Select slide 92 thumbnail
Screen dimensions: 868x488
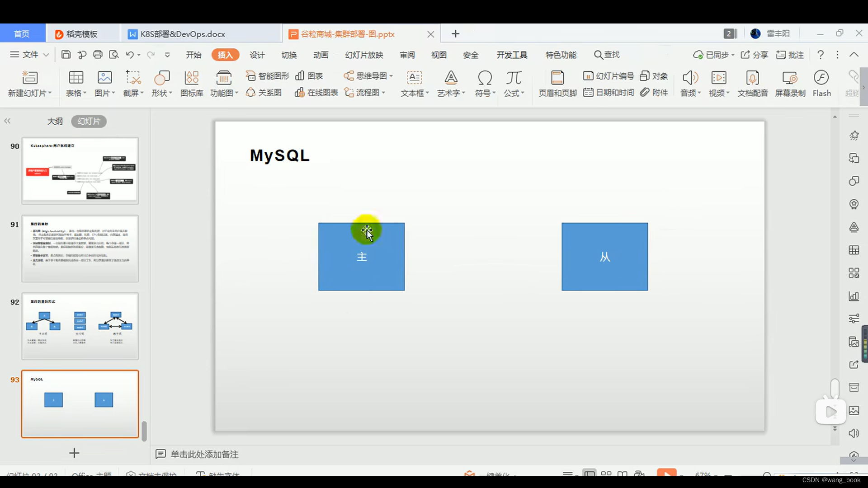click(80, 326)
